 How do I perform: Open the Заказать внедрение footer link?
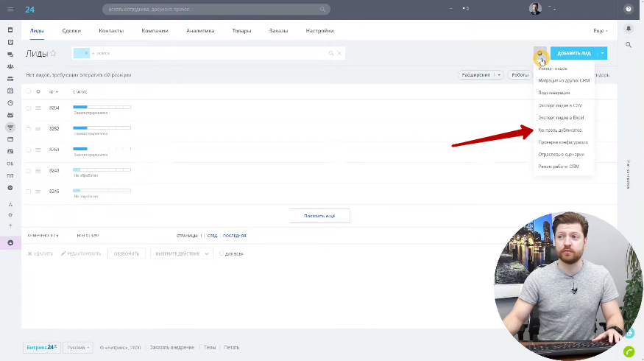[172, 348]
